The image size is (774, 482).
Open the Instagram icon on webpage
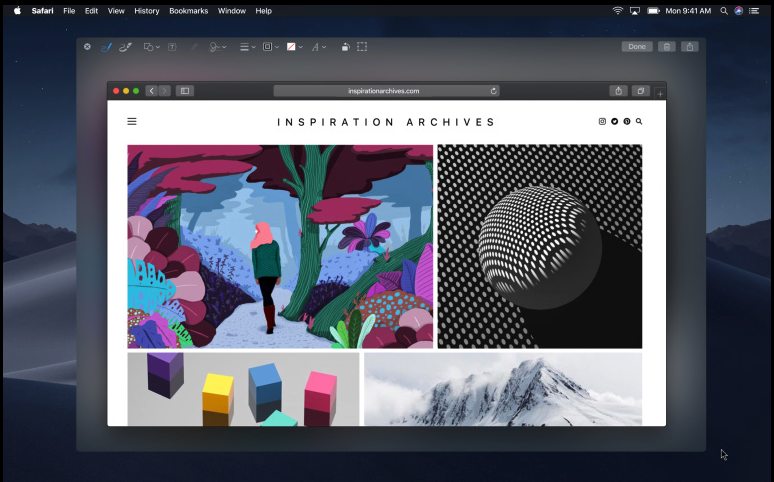click(602, 121)
